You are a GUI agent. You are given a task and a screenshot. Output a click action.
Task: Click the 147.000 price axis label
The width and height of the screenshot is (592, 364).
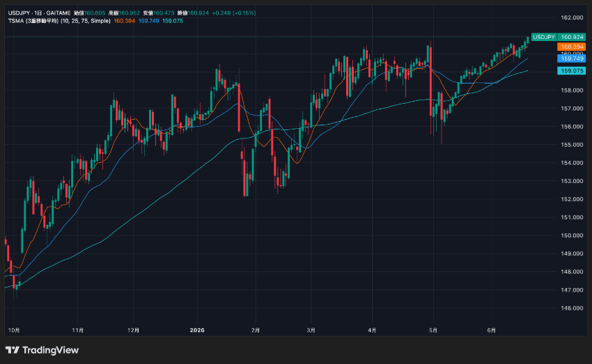coord(572,290)
